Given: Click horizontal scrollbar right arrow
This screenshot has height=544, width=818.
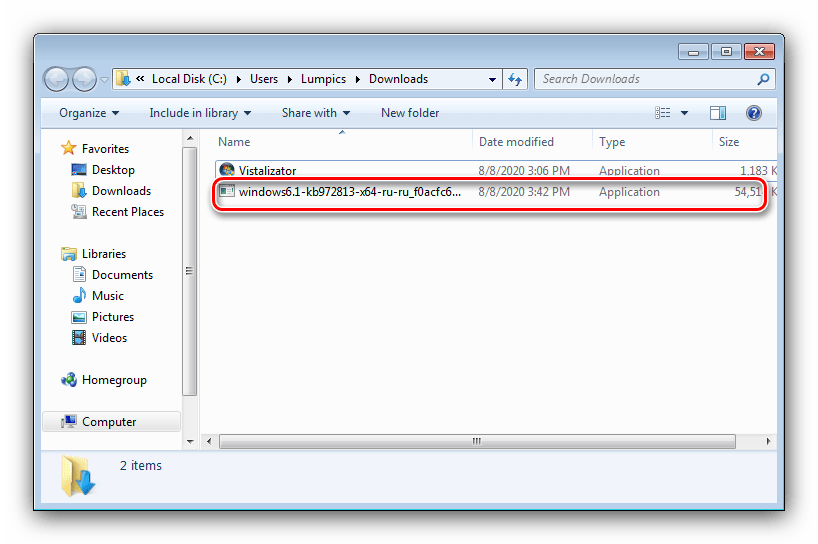Looking at the screenshot, I should [x=768, y=441].
